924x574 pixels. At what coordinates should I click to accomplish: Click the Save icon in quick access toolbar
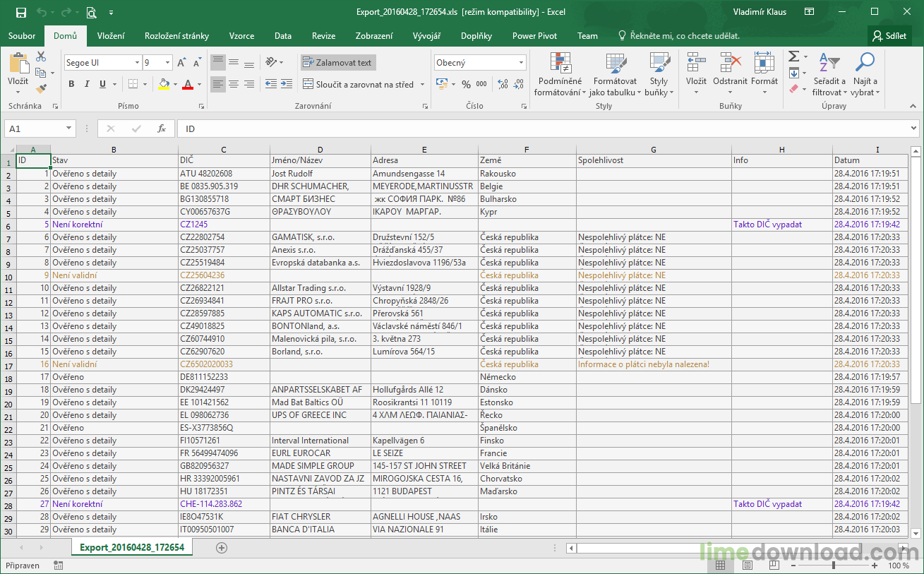[x=20, y=12]
